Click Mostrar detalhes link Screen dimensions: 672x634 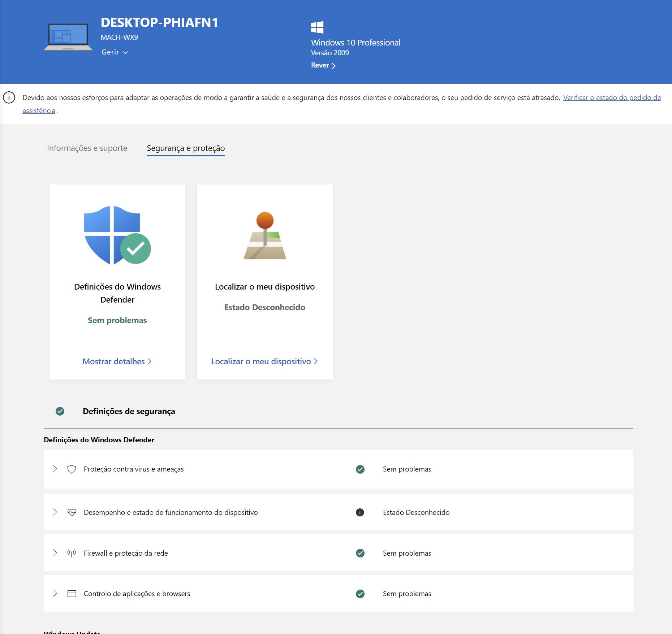[x=117, y=361]
